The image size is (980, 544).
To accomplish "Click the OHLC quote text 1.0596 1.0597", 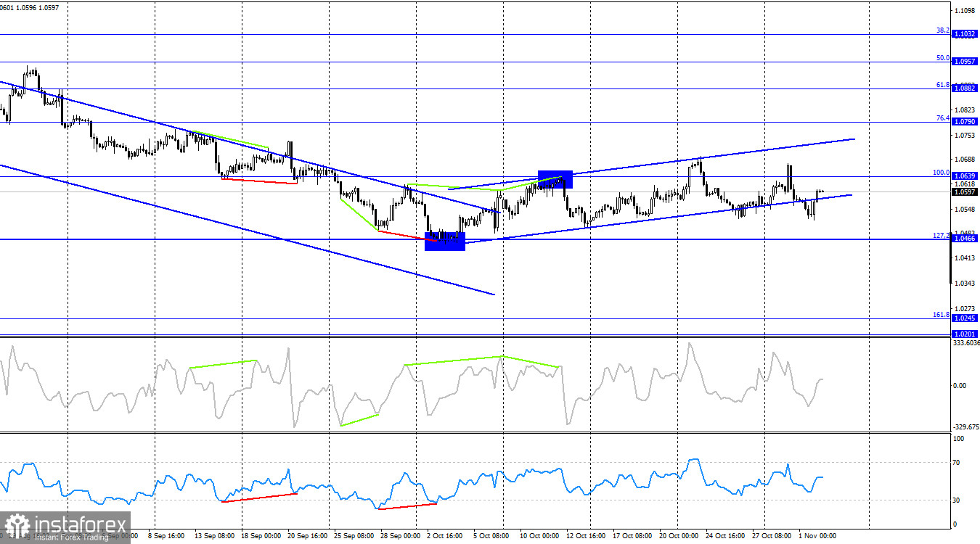I will tap(38, 7).
